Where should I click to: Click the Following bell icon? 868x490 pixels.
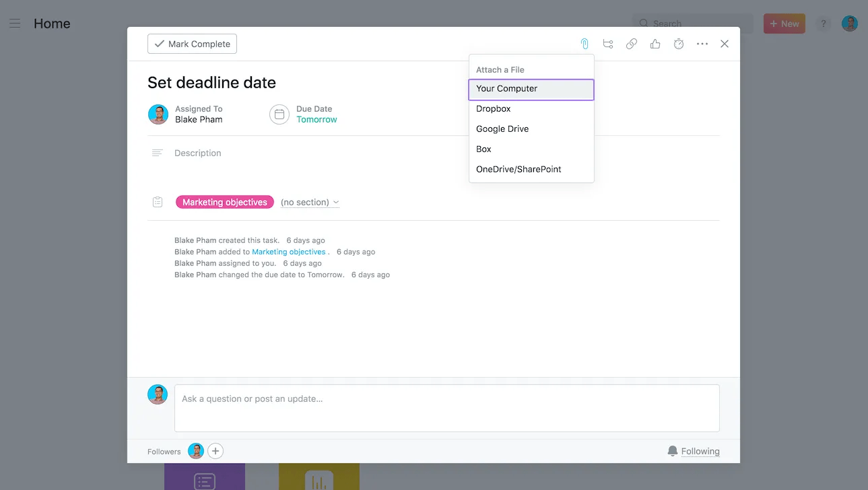tap(672, 451)
